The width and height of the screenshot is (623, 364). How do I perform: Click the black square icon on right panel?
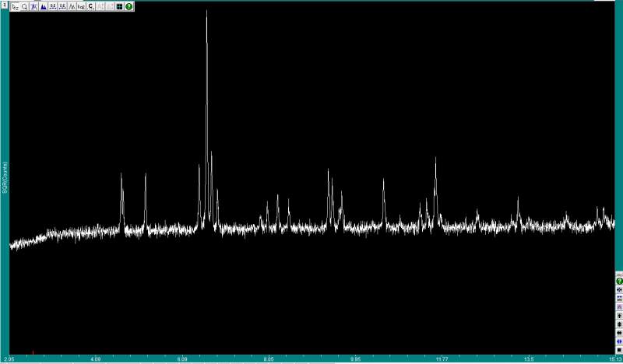click(x=619, y=350)
